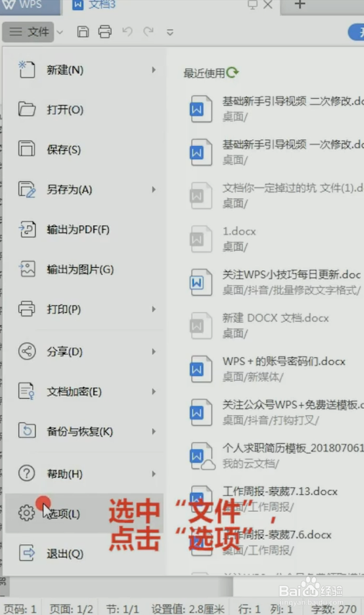Open recent file 关注WPS小技巧每日更新
This screenshot has height=615, width=364.
coord(276,282)
